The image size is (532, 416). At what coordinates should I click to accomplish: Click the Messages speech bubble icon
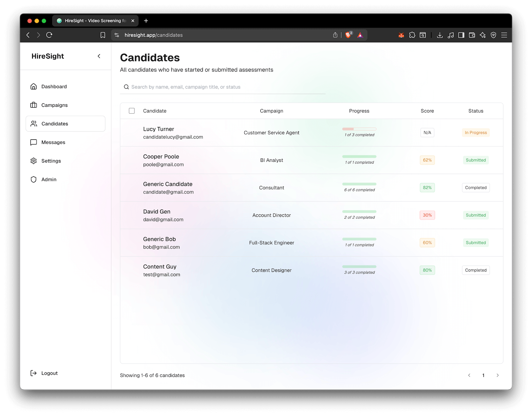coord(34,142)
